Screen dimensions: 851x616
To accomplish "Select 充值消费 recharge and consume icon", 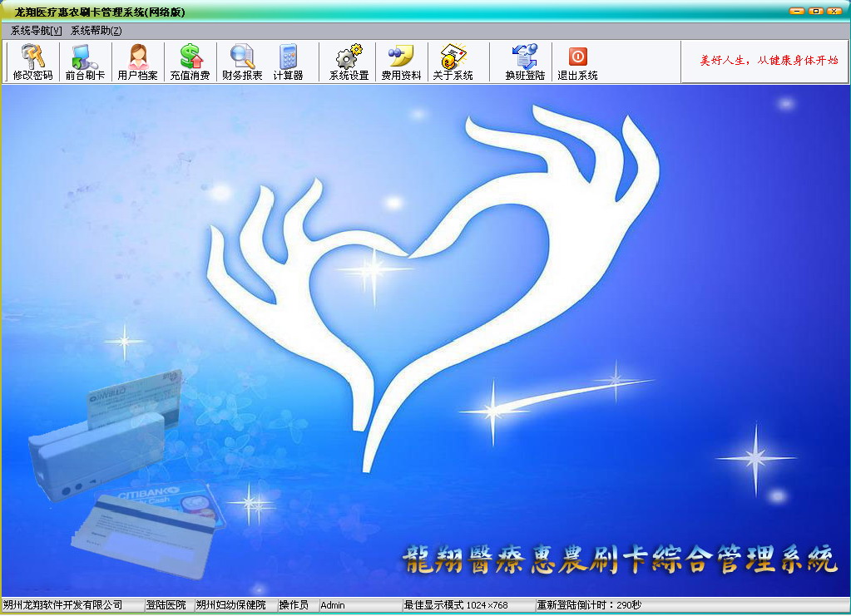I will pyautogui.click(x=190, y=62).
